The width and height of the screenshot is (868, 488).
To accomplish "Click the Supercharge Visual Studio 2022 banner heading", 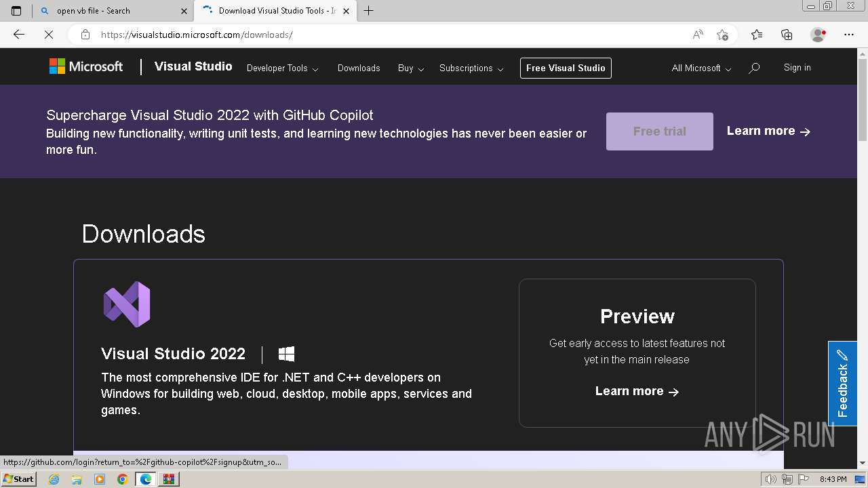I will click(x=210, y=115).
